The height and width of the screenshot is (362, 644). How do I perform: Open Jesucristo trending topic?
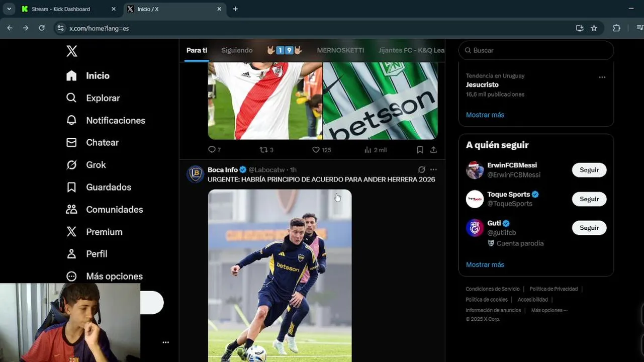tap(482, 85)
